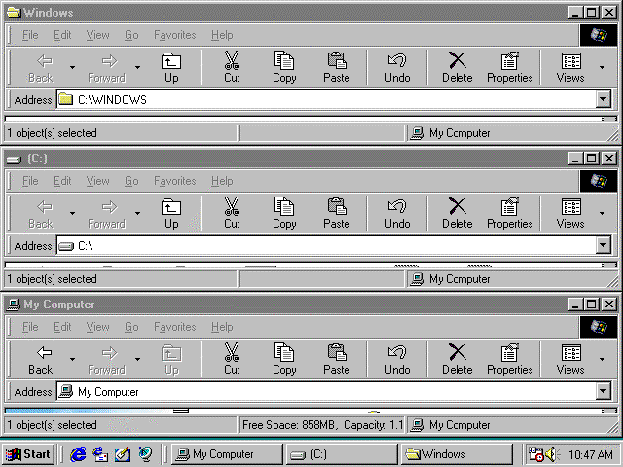Expand the C:\WINDOWS address bar dropdown
Viewport: 623px width, 467px height.
(603, 99)
